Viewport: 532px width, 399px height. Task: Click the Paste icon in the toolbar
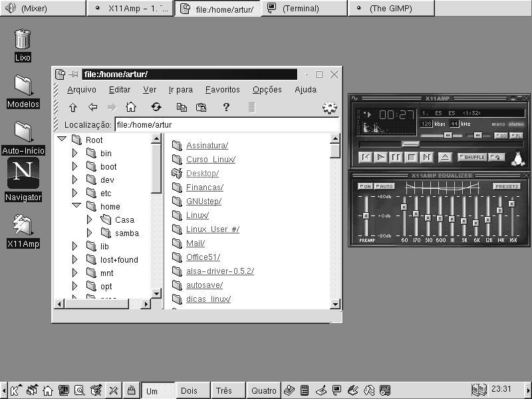click(201, 107)
